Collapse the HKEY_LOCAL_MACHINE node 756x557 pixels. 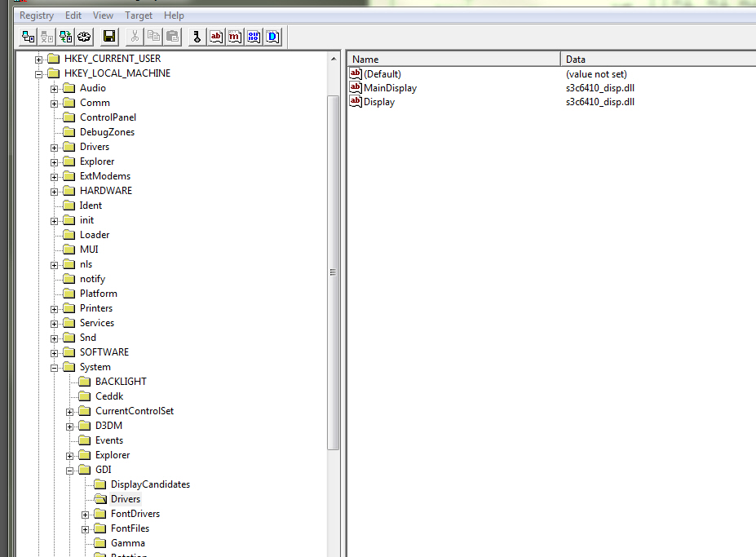pyautogui.click(x=39, y=73)
